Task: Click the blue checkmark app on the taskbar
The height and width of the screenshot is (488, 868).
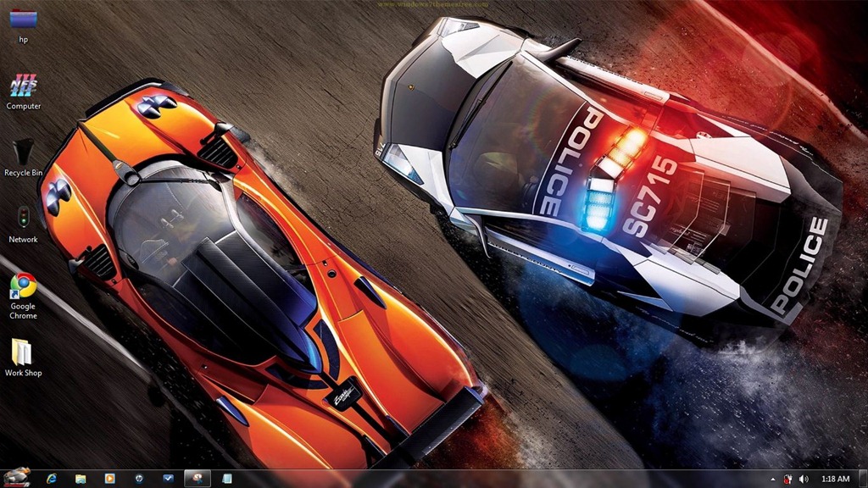Action: pos(167,480)
